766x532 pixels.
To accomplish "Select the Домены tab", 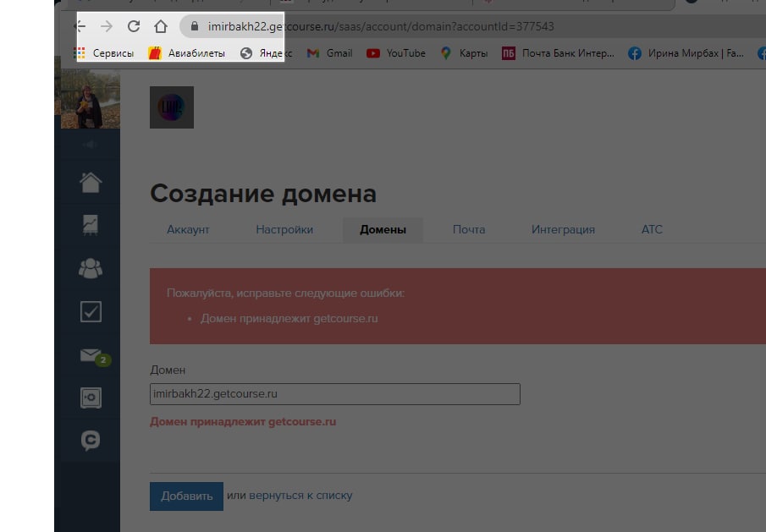I will pyautogui.click(x=383, y=230).
